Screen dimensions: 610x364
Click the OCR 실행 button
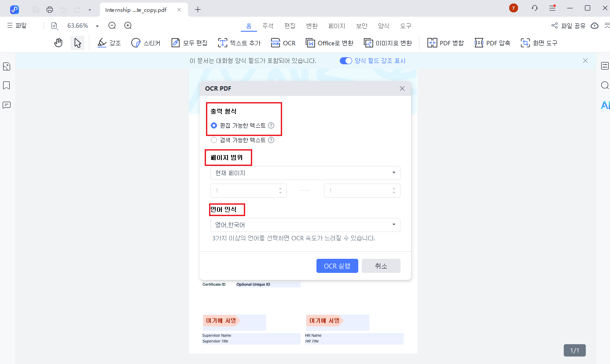337,266
